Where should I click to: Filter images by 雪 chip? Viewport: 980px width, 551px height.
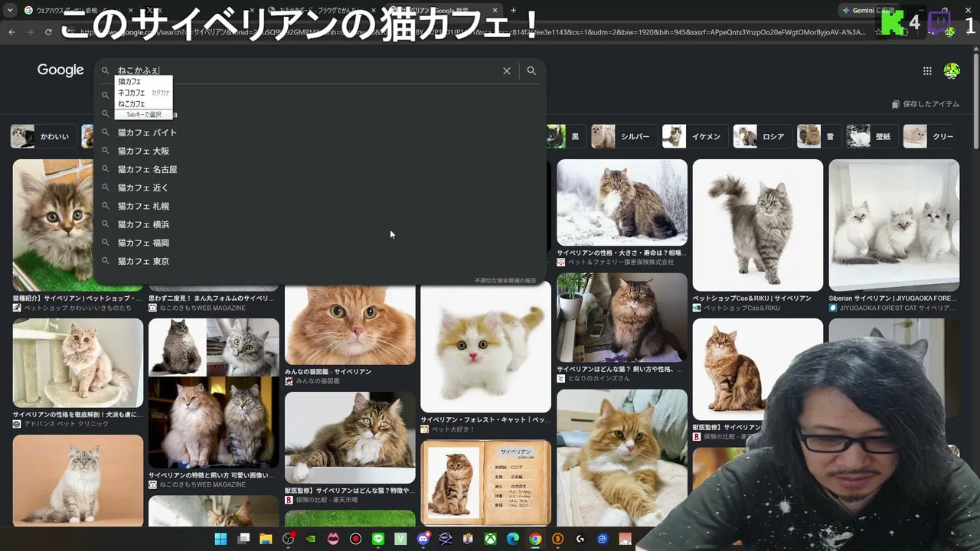(x=818, y=136)
